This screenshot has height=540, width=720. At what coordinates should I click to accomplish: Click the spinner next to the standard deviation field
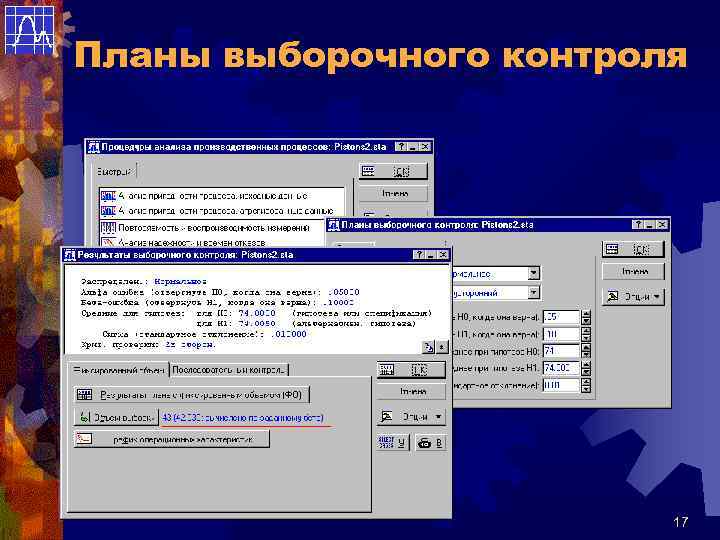(586, 385)
